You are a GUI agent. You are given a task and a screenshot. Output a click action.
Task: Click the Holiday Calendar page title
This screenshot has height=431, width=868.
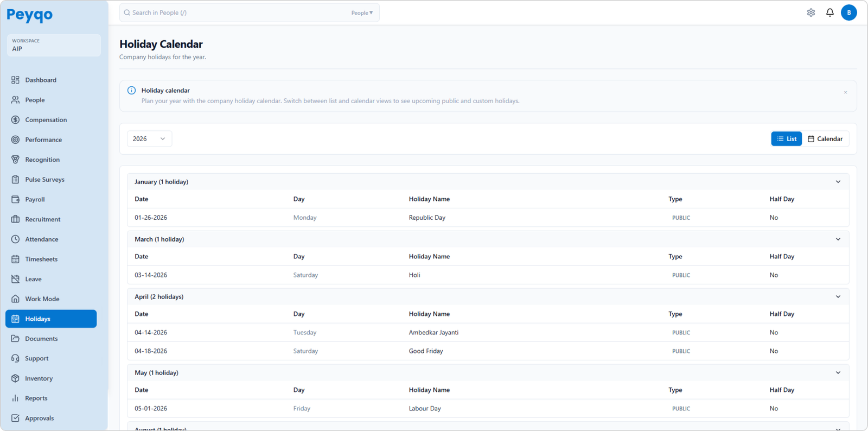pyautogui.click(x=161, y=44)
